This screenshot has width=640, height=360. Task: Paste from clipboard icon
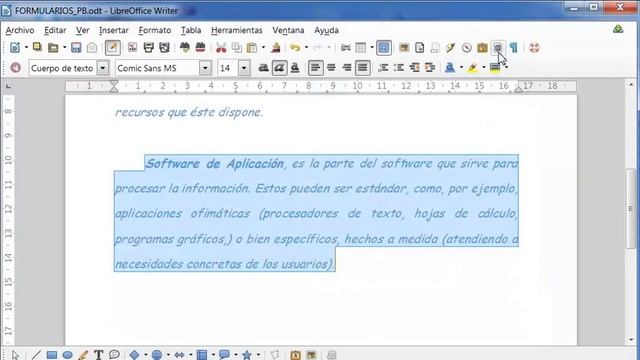252,47
